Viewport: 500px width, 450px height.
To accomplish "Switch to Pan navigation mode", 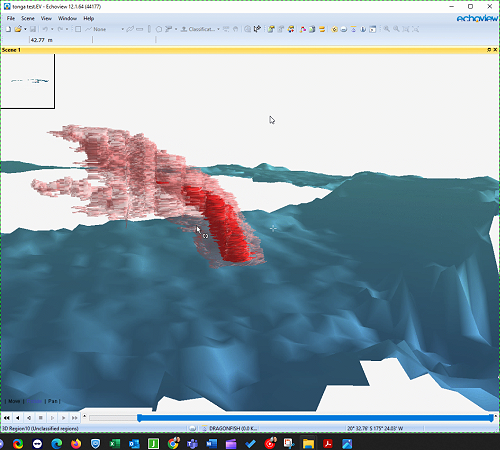I will click(53, 401).
